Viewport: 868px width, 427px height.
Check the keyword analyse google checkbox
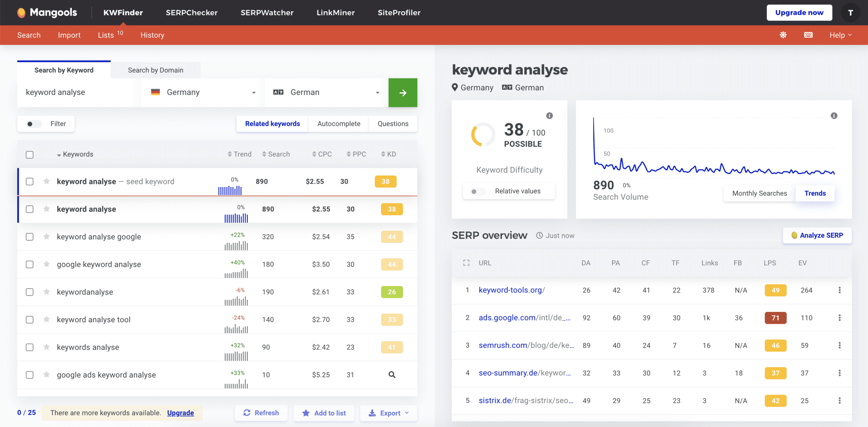[x=30, y=237]
